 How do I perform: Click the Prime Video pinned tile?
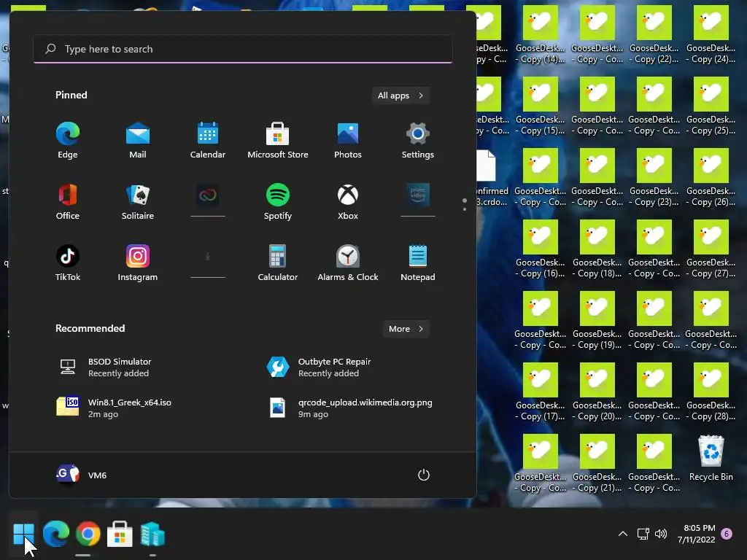[x=418, y=200]
